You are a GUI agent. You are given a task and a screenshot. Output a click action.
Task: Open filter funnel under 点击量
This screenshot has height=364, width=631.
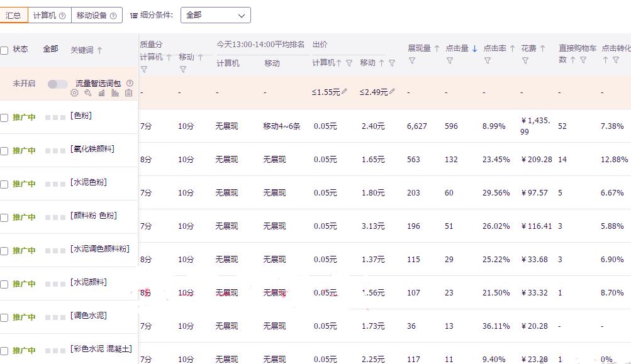(x=450, y=61)
